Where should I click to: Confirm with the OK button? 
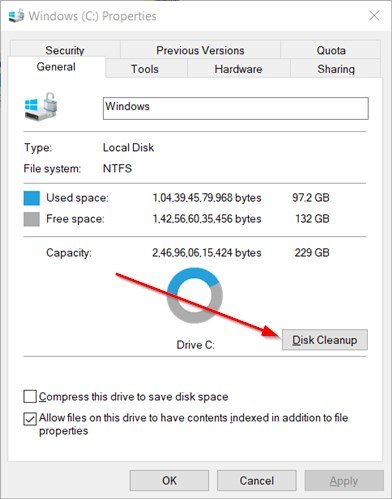(169, 481)
